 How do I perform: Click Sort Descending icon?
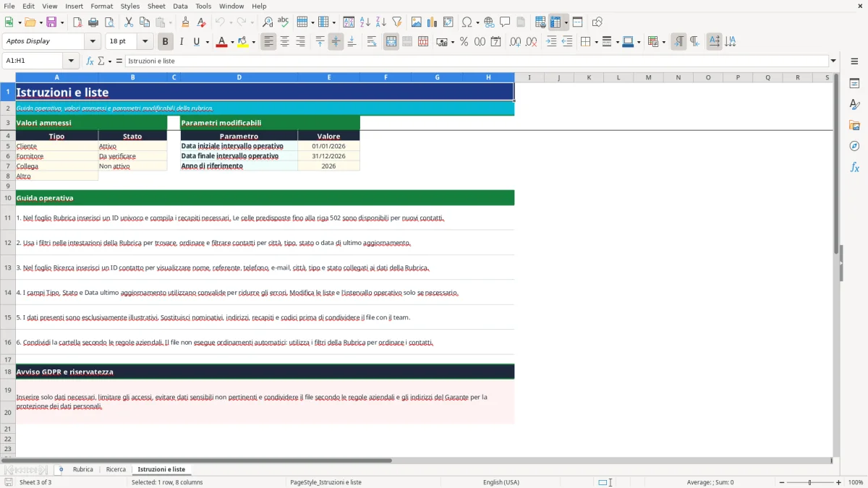(x=381, y=22)
